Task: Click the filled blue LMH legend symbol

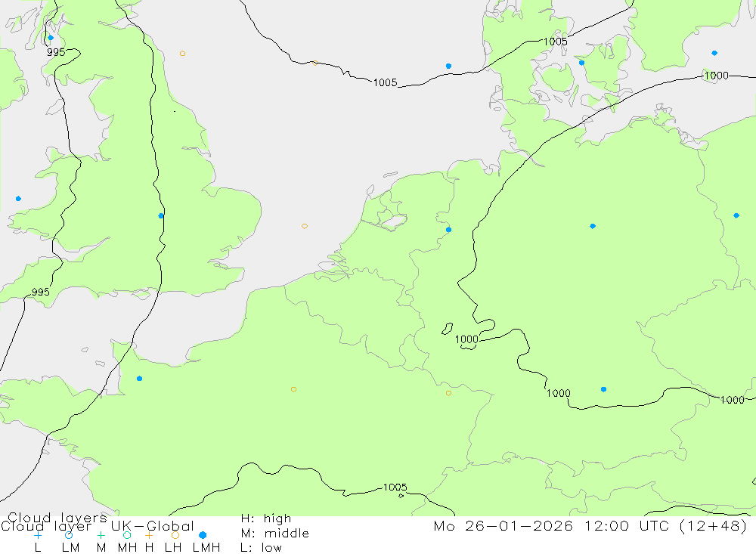Action: 203,535
